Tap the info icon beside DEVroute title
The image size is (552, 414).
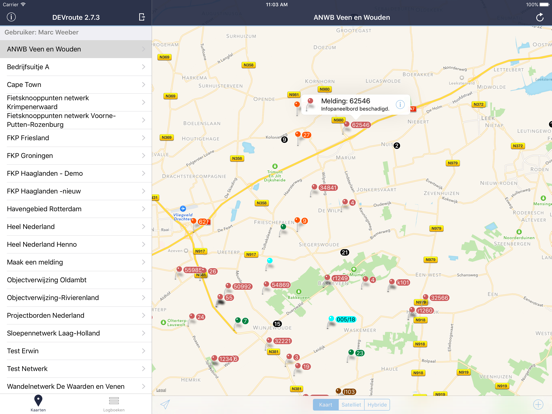pyautogui.click(x=11, y=17)
